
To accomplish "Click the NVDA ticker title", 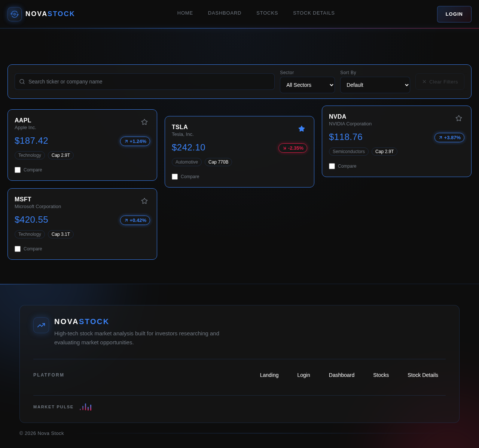I will [338, 117].
